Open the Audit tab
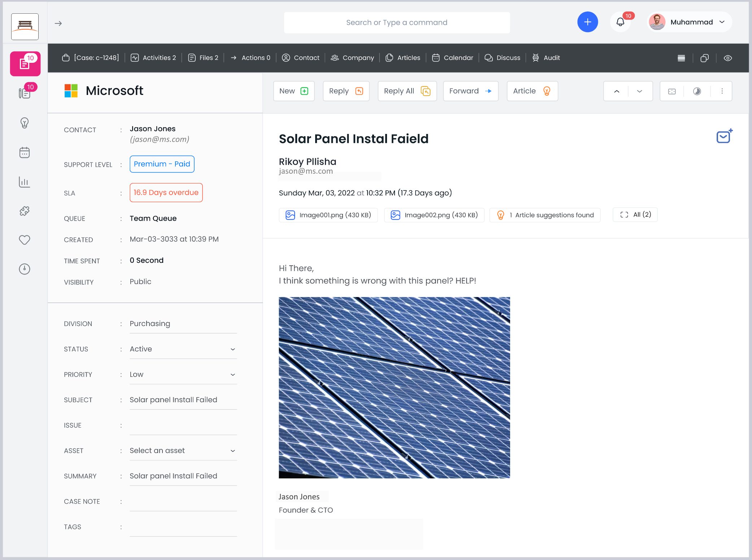 [546, 58]
